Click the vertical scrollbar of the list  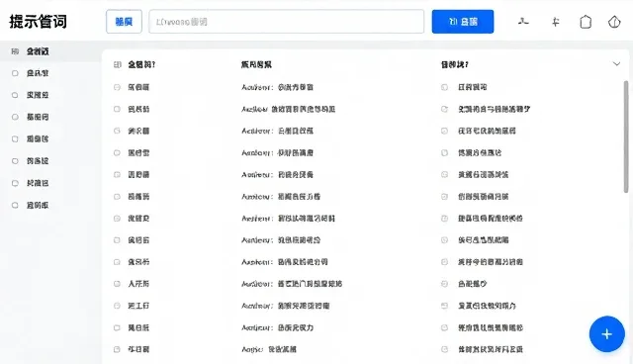(626, 136)
